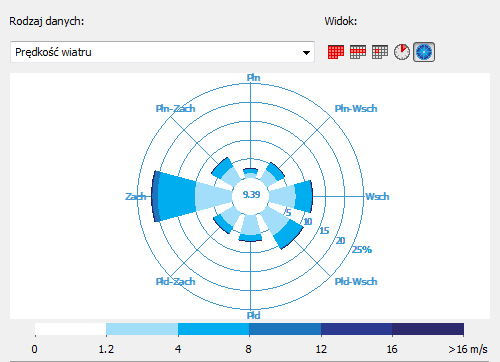Click the Płn direction label
The height and width of the screenshot is (362, 500).
coord(253,78)
